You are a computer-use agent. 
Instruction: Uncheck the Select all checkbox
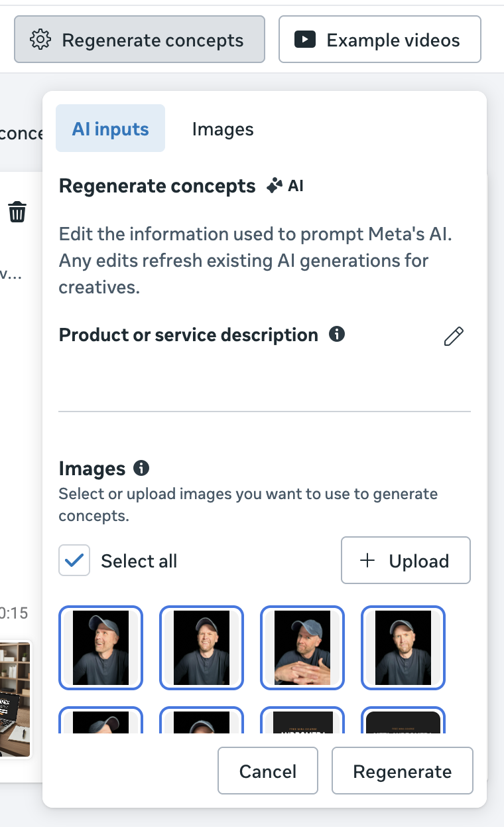[x=74, y=561]
